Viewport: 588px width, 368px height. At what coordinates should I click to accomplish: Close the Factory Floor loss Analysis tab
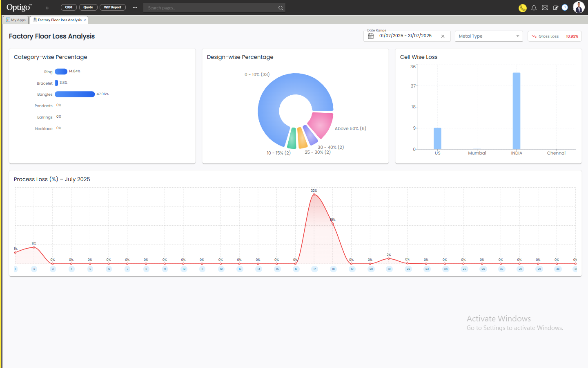85,20
